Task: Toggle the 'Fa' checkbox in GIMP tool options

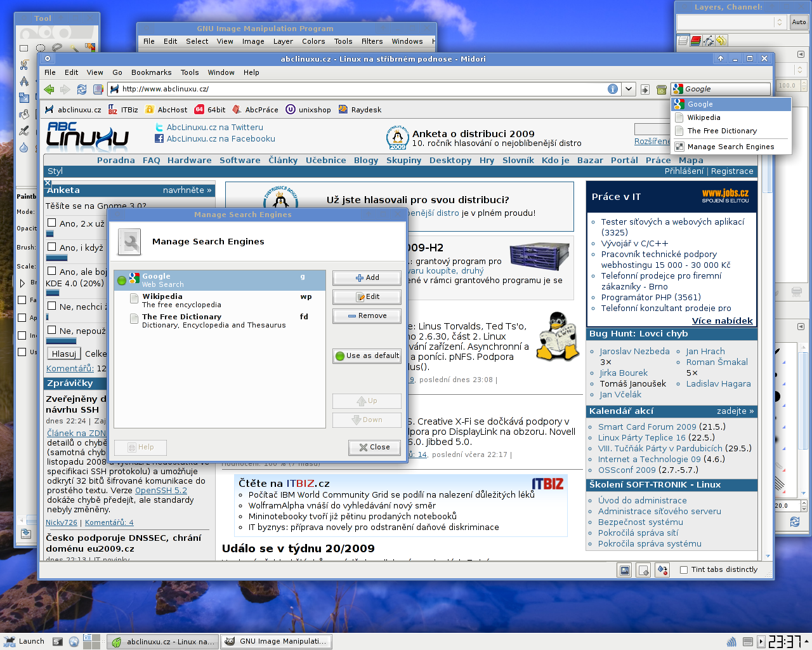Action: coord(22,300)
